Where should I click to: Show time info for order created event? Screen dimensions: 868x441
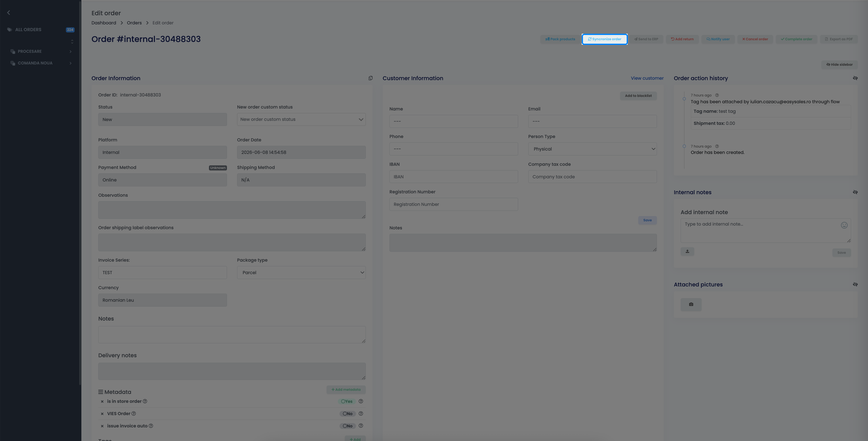tap(717, 146)
